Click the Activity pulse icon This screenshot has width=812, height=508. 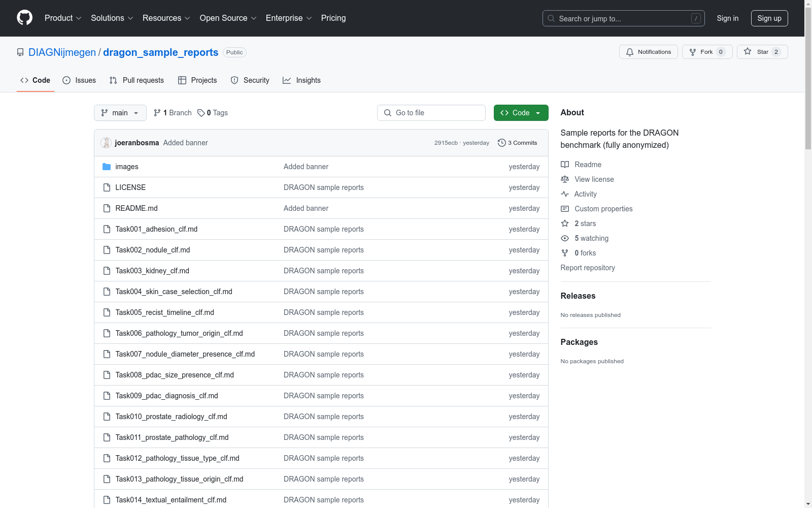point(565,194)
